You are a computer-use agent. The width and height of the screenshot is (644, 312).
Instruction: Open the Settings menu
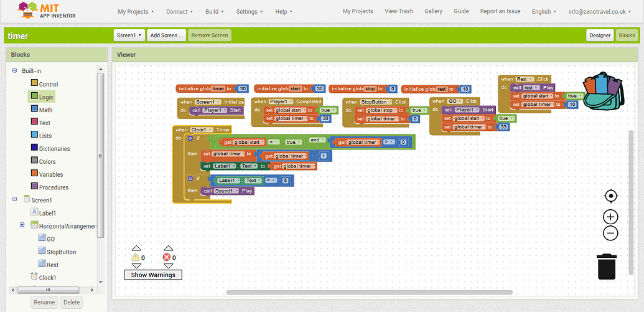coord(249,11)
